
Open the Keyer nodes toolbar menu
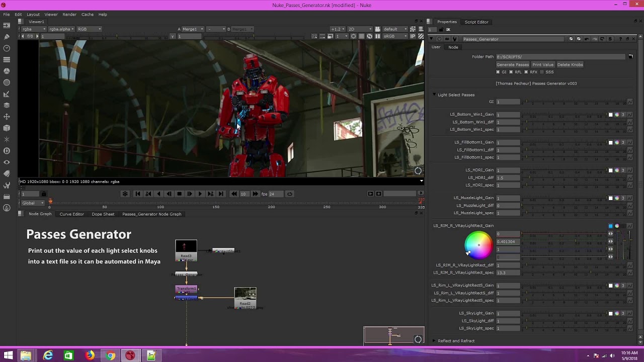[7, 94]
